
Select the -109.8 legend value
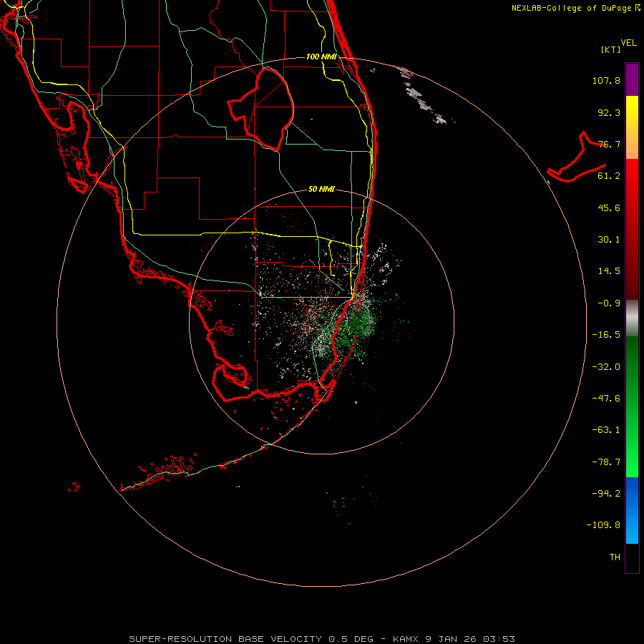(x=603, y=525)
